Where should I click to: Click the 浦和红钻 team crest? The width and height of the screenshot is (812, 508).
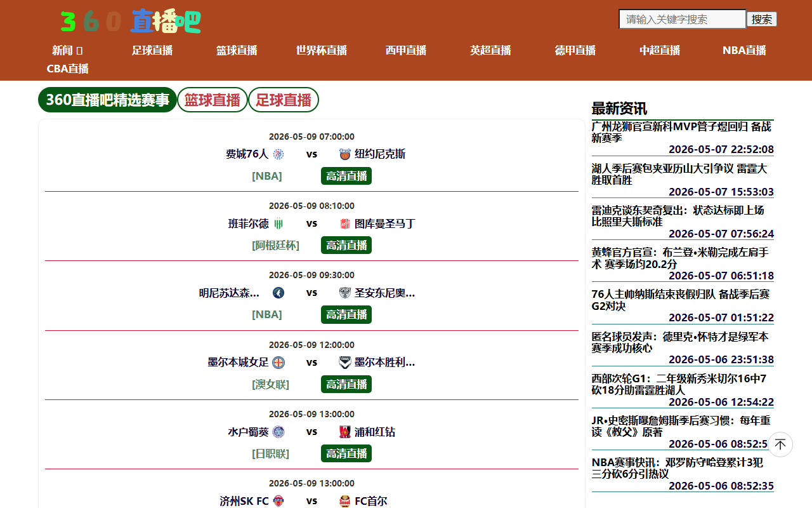tap(345, 432)
